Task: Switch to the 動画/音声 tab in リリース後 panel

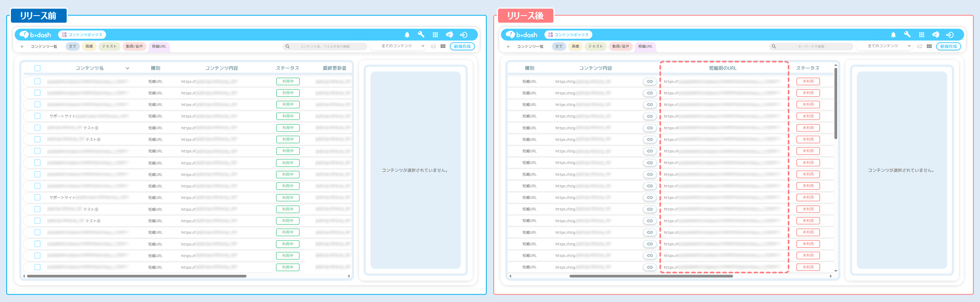Action: coord(620,46)
